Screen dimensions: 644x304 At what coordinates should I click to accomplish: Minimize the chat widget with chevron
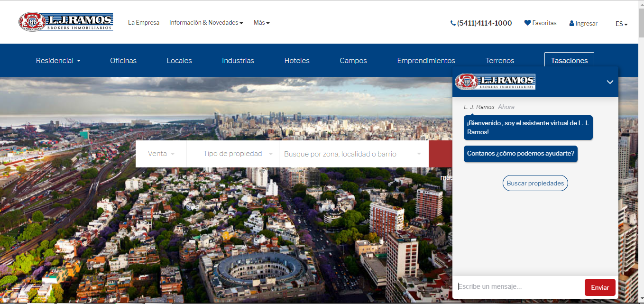(610, 82)
